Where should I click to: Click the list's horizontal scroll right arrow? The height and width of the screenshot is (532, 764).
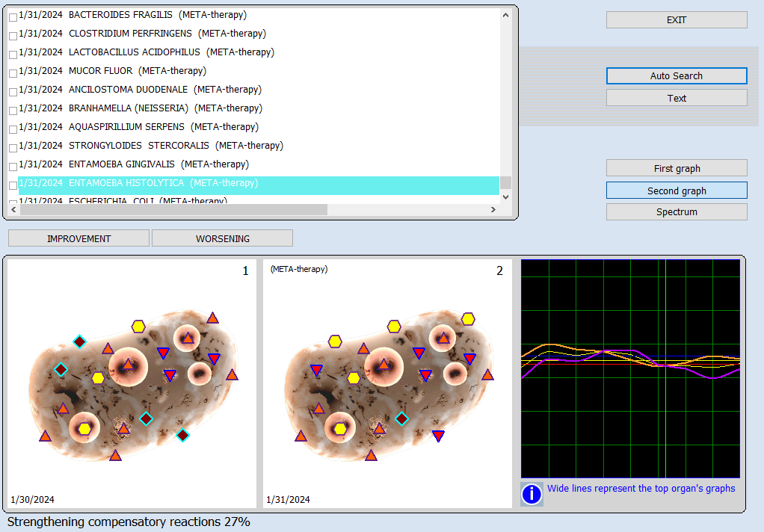point(493,210)
